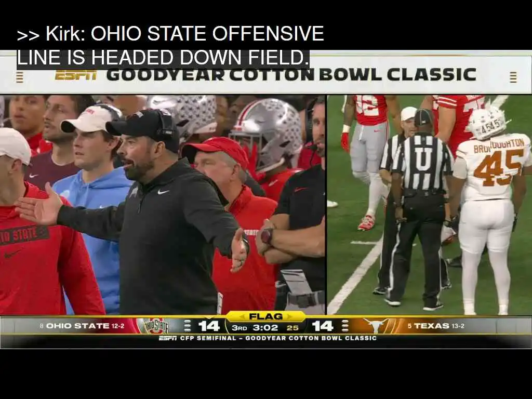This screenshot has width=532, height=399.
Task: Click the 3RD quarter indicator
Action: tap(240, 328)
